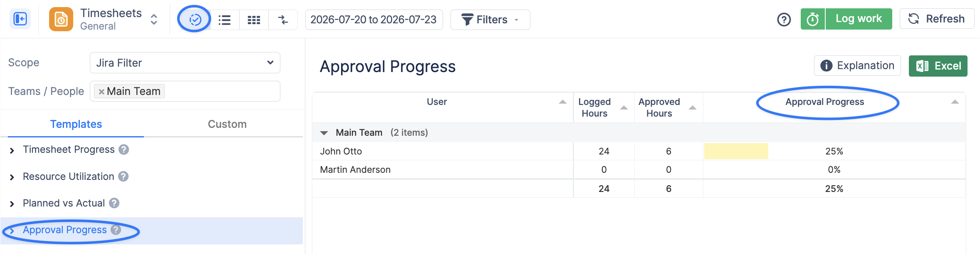Open the Filters dropdown
The image size is (980, 254).
tap(490, 20)
